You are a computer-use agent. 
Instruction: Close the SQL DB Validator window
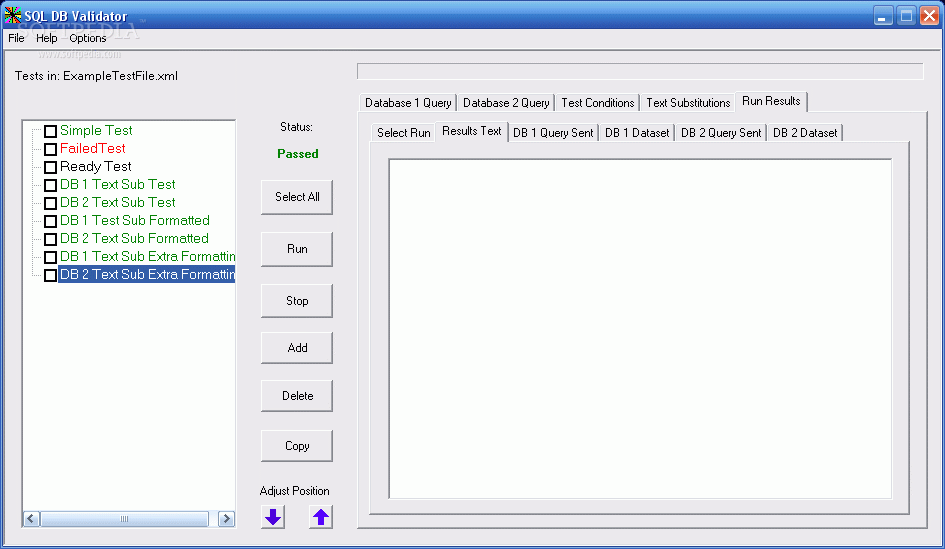coord(929,15)
